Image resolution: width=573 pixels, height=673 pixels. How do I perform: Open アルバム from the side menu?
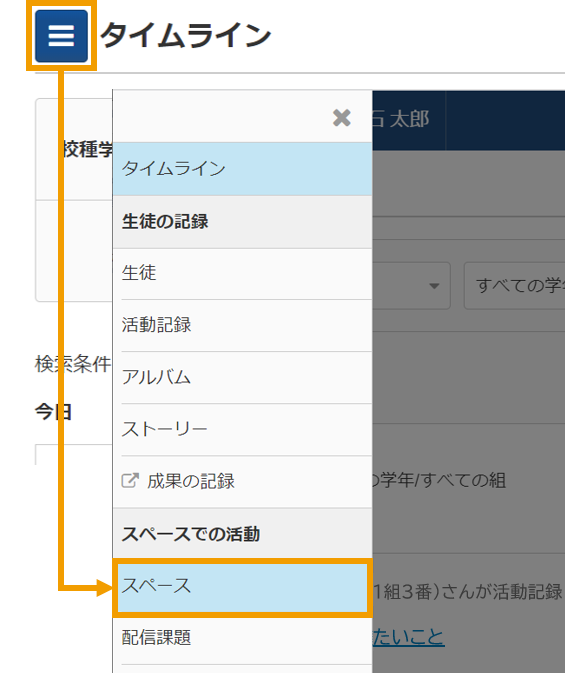(x=243, y=377)
